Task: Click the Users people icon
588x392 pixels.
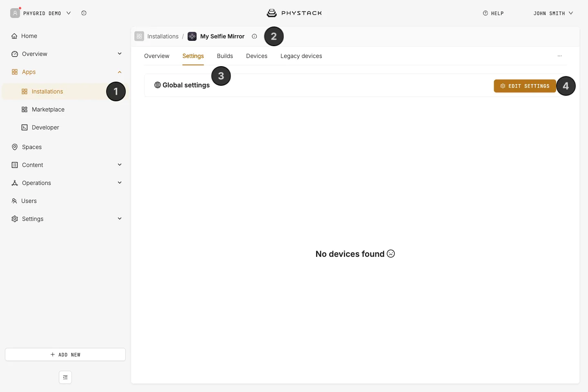Action: tap(14, 201)
